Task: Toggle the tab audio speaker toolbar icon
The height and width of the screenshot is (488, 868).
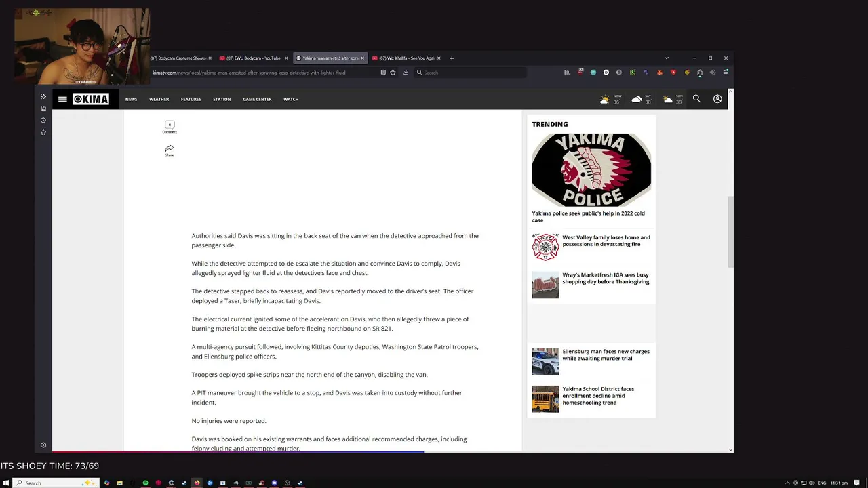Action: 712,73
